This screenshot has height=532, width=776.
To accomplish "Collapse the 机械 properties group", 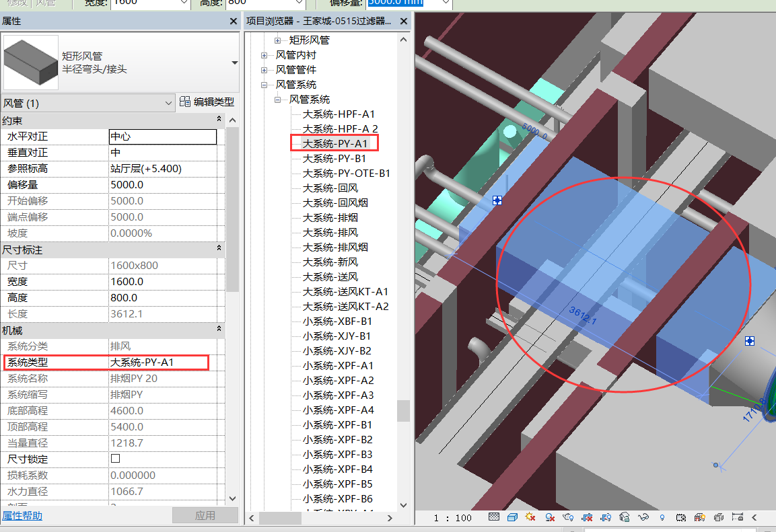I will click(x=219, y=330).
